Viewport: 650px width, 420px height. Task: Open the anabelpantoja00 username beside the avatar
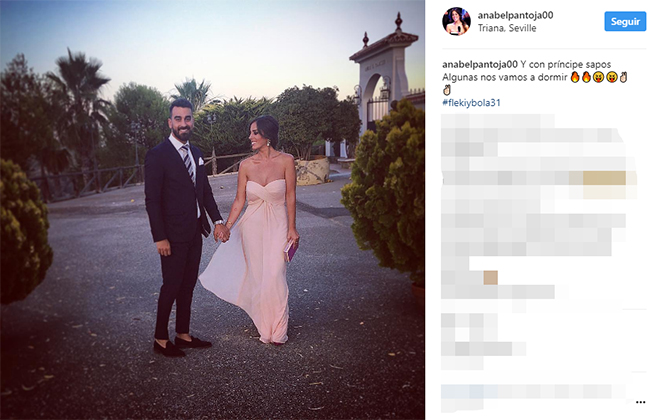(x=515, y=15)
